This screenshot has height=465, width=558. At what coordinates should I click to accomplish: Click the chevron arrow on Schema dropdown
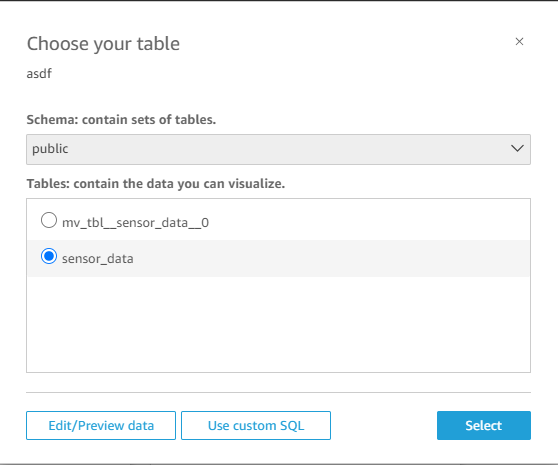pyautogui.click(x=517, y=148)
